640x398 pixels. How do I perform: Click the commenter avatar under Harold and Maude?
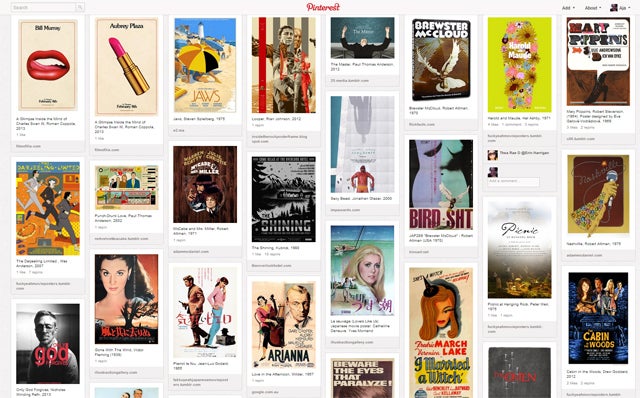click(493, 155)
